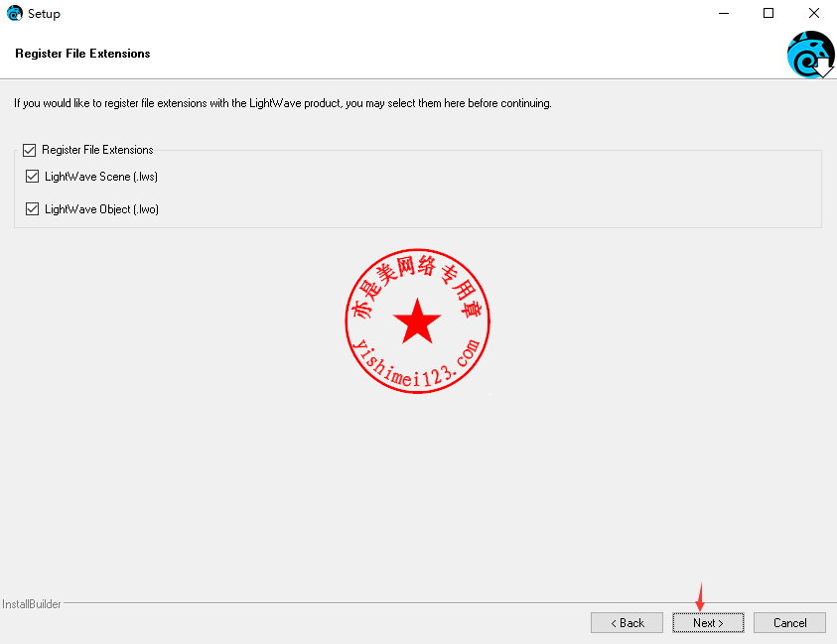Uncheck LightWave Object (.lwo) checkbox
The height and width of the screenshot is (644, 837).
[32, 208]
